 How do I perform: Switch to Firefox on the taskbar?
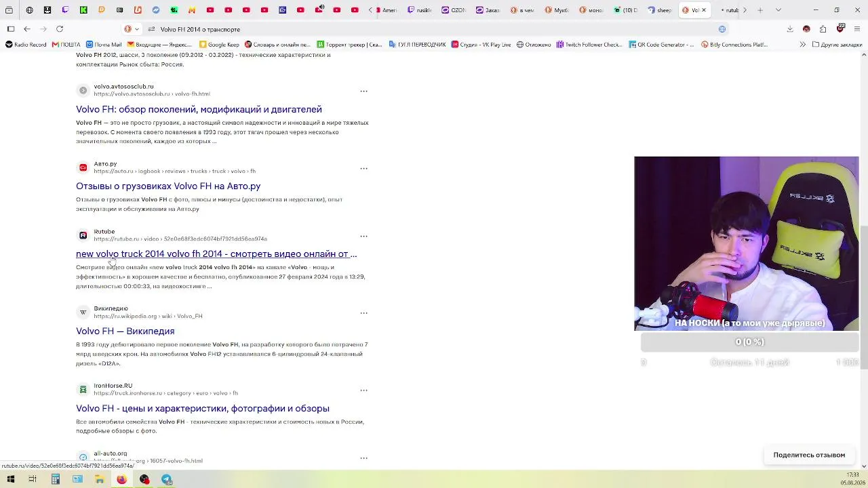(x=121, y=479)
